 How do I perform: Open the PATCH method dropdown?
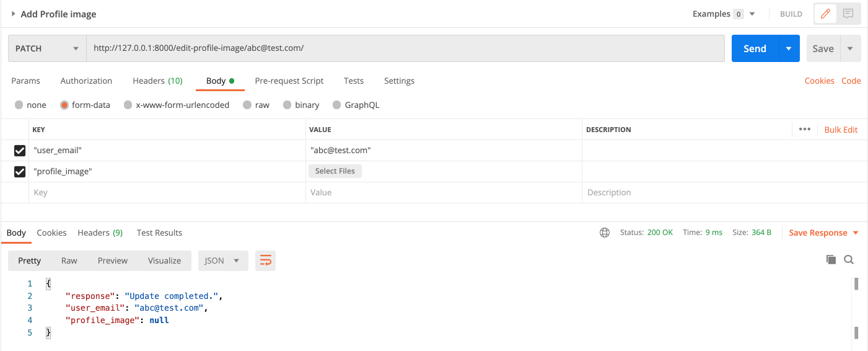pos(47,48)
